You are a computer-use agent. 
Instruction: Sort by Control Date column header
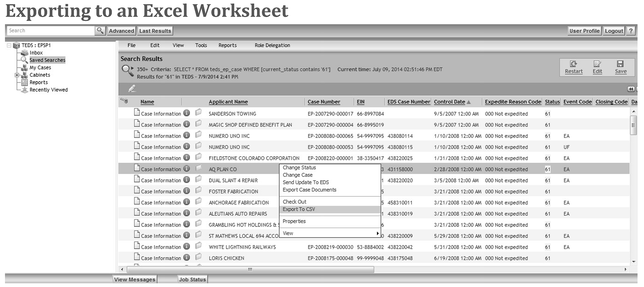click(449, 102)
